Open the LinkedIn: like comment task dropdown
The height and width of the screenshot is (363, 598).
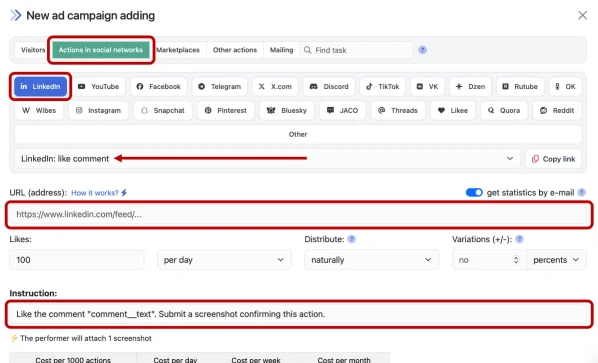click(267, 159)
